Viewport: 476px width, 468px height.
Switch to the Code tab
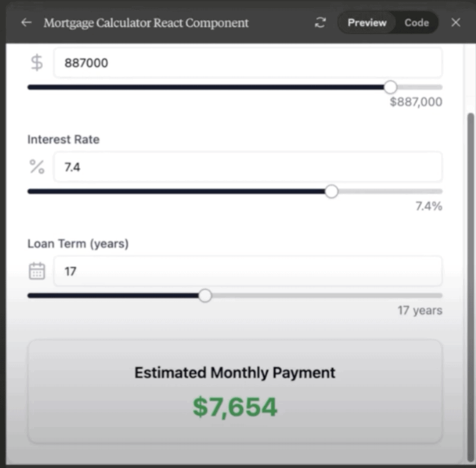click(416, 23)
